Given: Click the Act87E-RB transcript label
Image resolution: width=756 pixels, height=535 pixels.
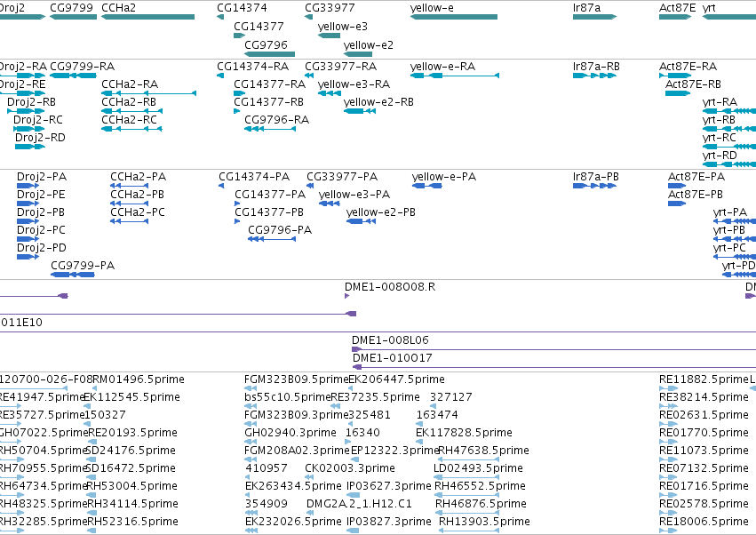Looking at the screenshot, I should (693, 84).
